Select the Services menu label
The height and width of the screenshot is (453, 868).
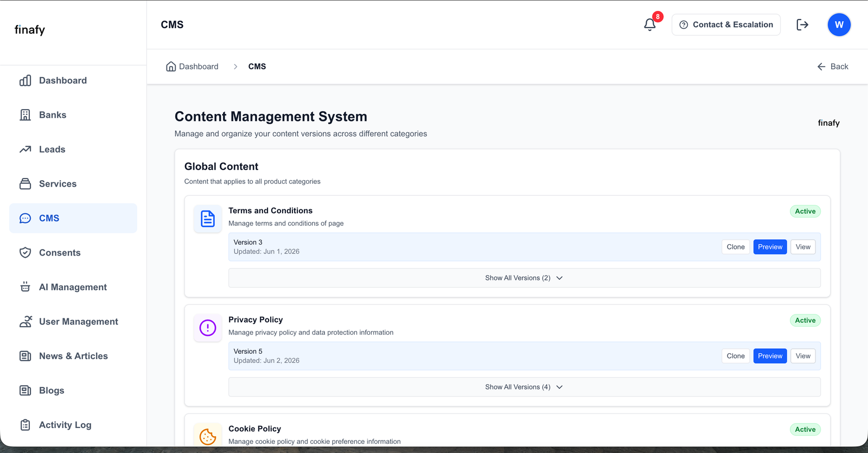tap(58, 184)
